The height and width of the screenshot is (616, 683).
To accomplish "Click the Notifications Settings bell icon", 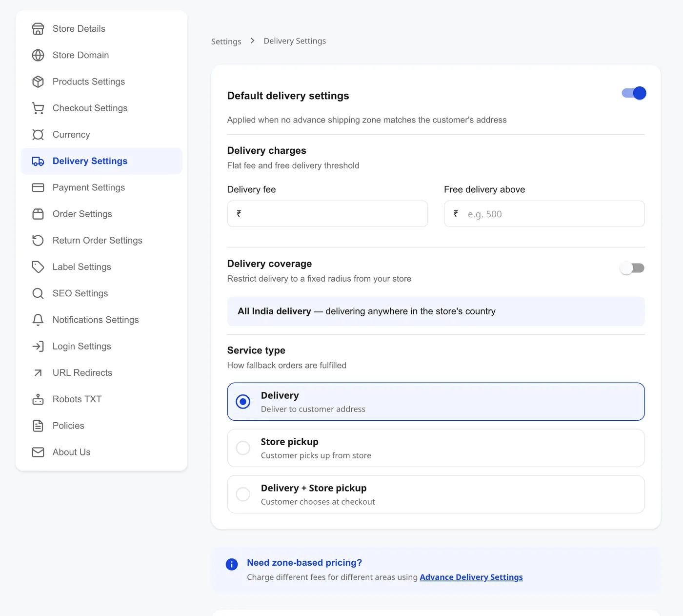I will coord(38,320).
